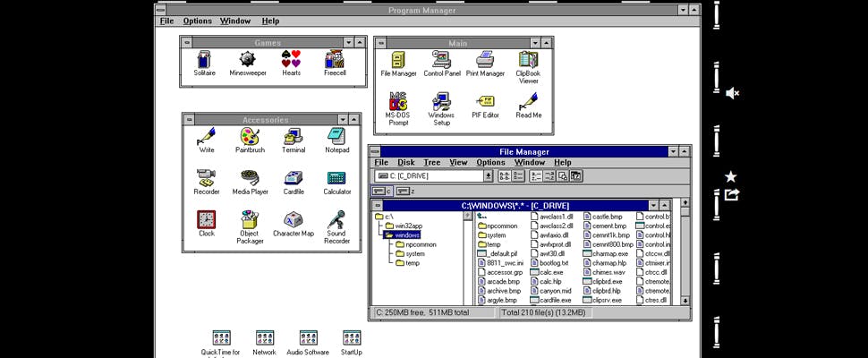Toggle all file details toolbar button
This screenshot has width=868, height=358.
click(517, 176)
